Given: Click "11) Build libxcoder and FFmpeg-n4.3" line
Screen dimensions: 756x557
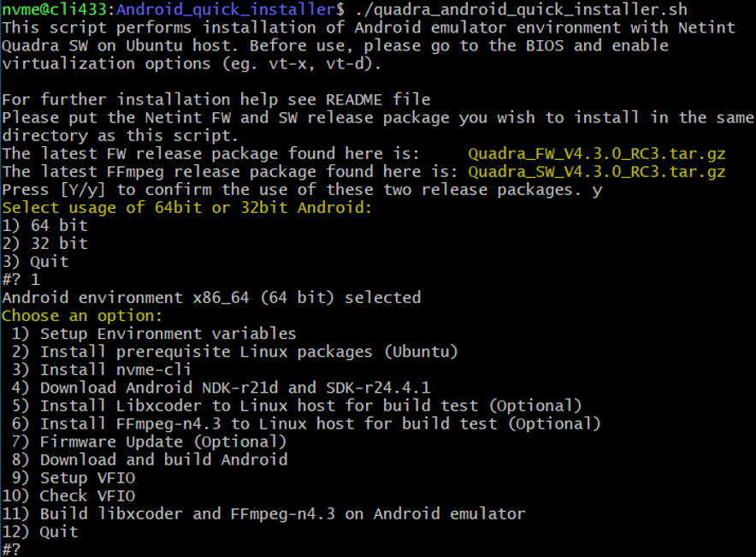Looking at the screenshot, I should click(x=263, y=514).
